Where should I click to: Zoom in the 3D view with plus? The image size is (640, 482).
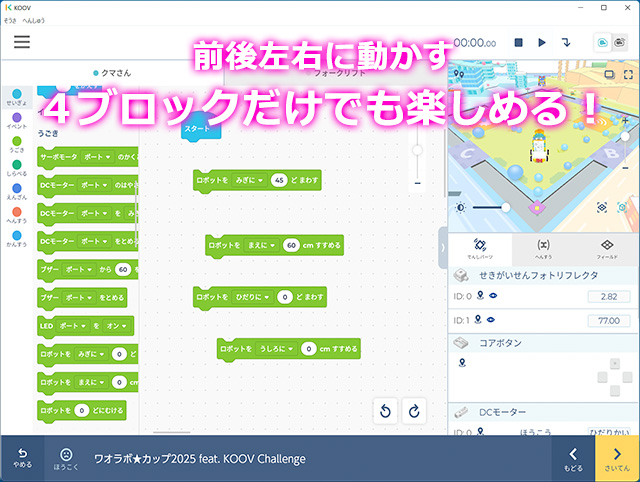(x=625, y=120)
